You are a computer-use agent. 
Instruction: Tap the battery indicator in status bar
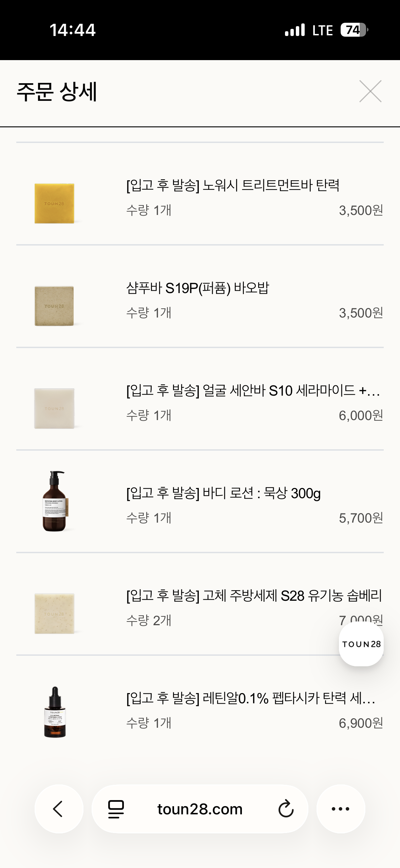tap(355, 30)
